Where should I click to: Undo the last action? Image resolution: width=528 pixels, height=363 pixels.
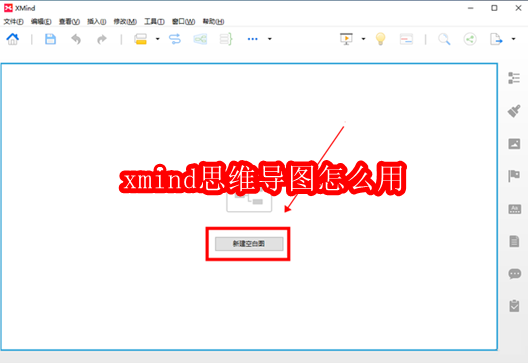pos(76,39)
